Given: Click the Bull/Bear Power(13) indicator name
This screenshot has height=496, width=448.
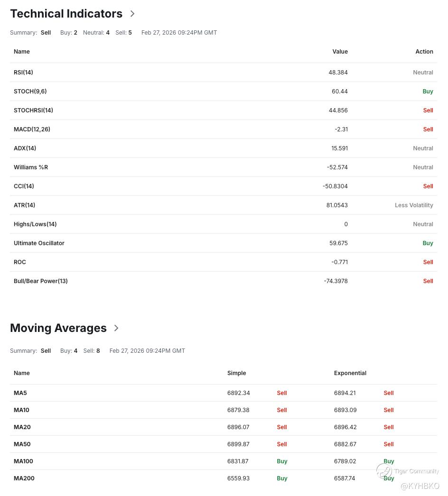Looking at the screenshot, I should point(41,281).
